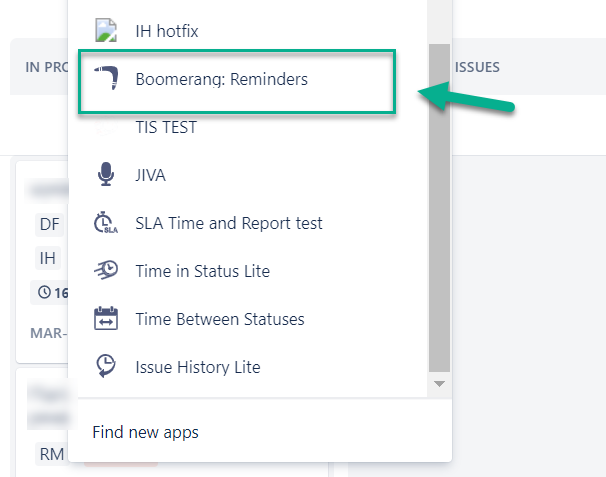Click the Time in Status Lite icon
Image resolution: width=606 pixels, height=477 pixels.
coord(106,271)
